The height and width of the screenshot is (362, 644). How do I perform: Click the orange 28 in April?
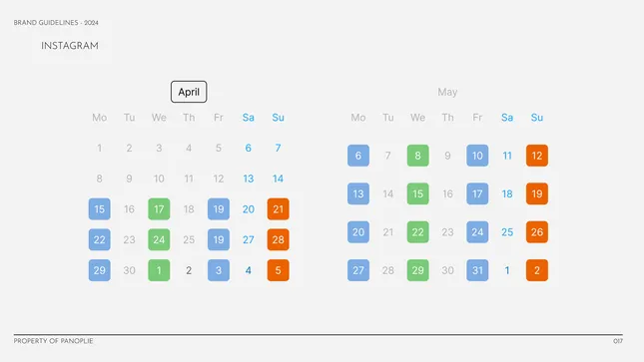(x=278, y=239)
